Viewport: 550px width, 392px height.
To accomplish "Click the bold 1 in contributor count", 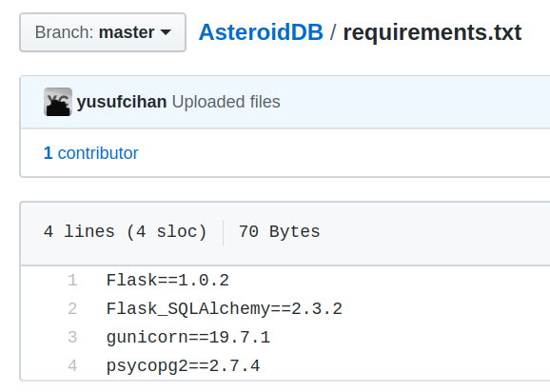I will coord(49,153).
